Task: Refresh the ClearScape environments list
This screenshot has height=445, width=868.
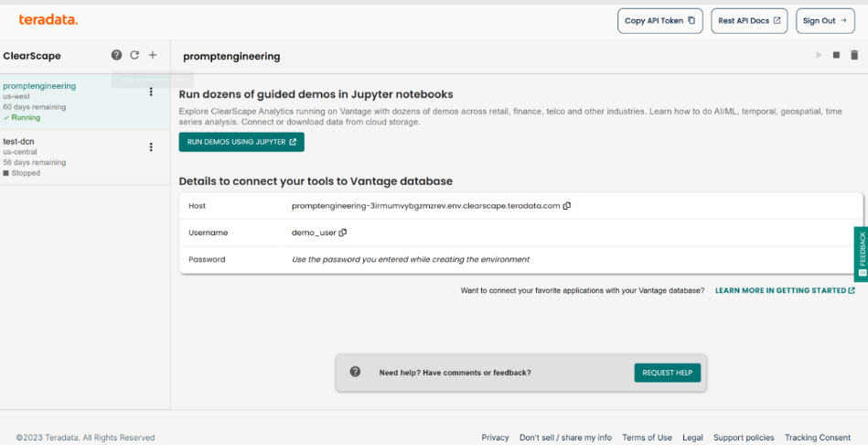Action: point(134,55)
